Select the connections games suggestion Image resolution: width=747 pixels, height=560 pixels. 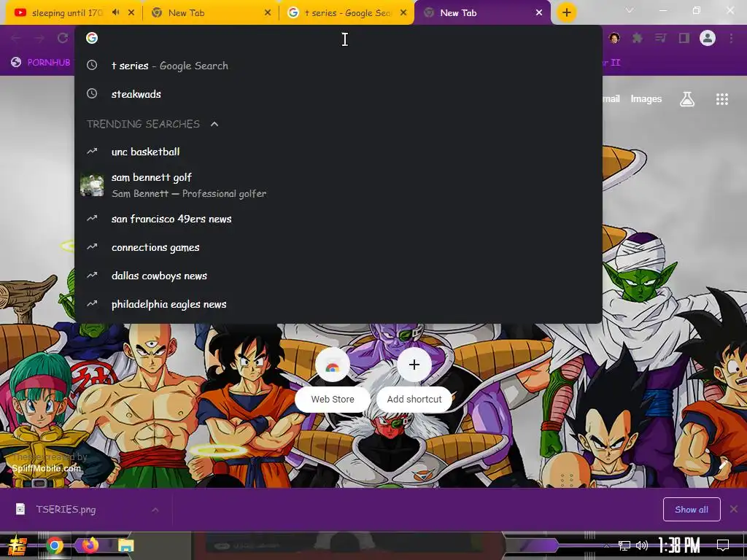[338, 247]
